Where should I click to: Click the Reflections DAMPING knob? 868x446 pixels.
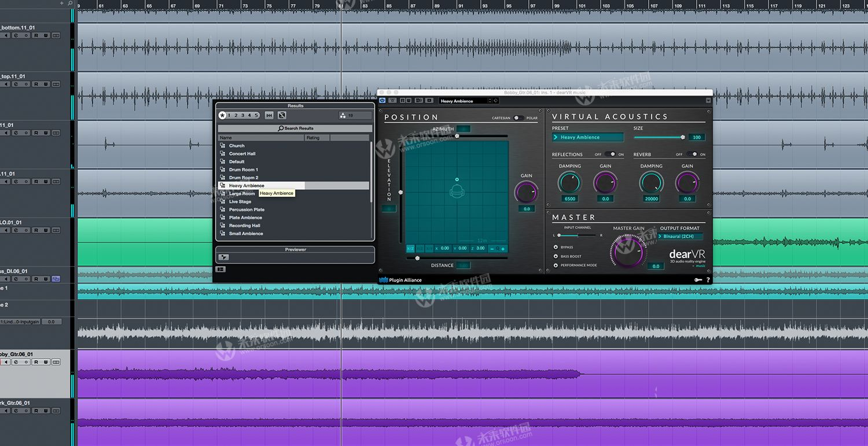coord(569,183)
